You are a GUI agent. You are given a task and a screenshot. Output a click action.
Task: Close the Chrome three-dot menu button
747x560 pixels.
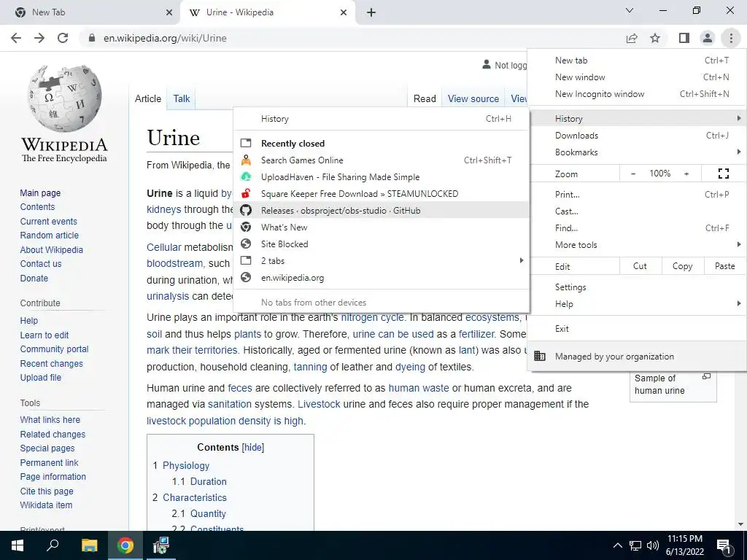tap(731, 38)
